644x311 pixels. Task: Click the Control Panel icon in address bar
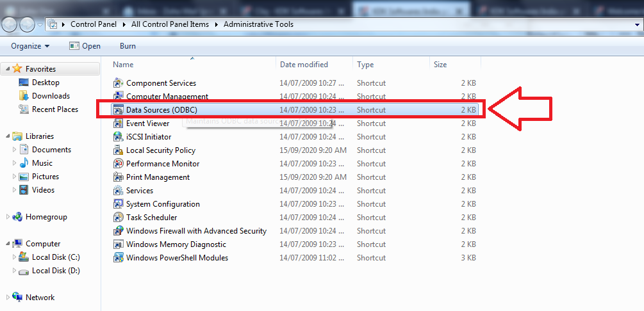pyautogui.click(x=52, y=24)
